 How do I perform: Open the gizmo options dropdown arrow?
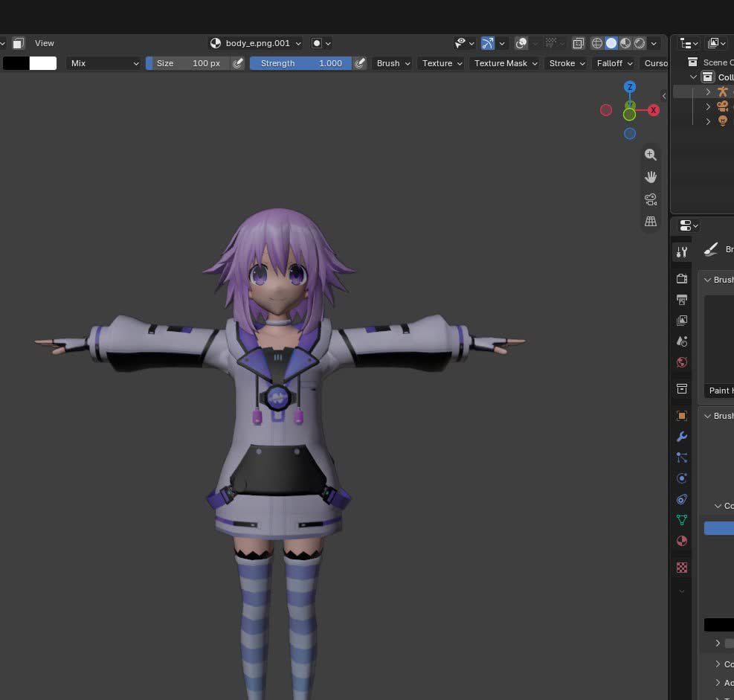pyautogui.click(x=502, y=43)
